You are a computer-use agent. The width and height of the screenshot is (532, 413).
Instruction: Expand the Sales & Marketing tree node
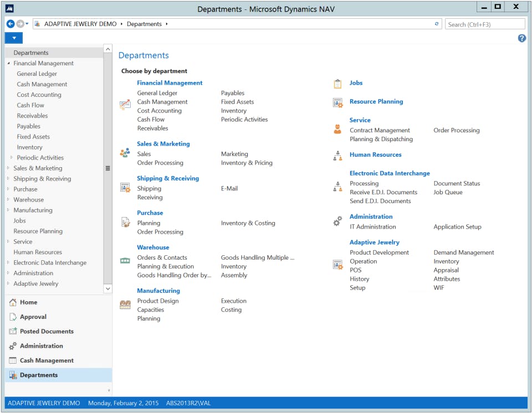pos(8,168)
